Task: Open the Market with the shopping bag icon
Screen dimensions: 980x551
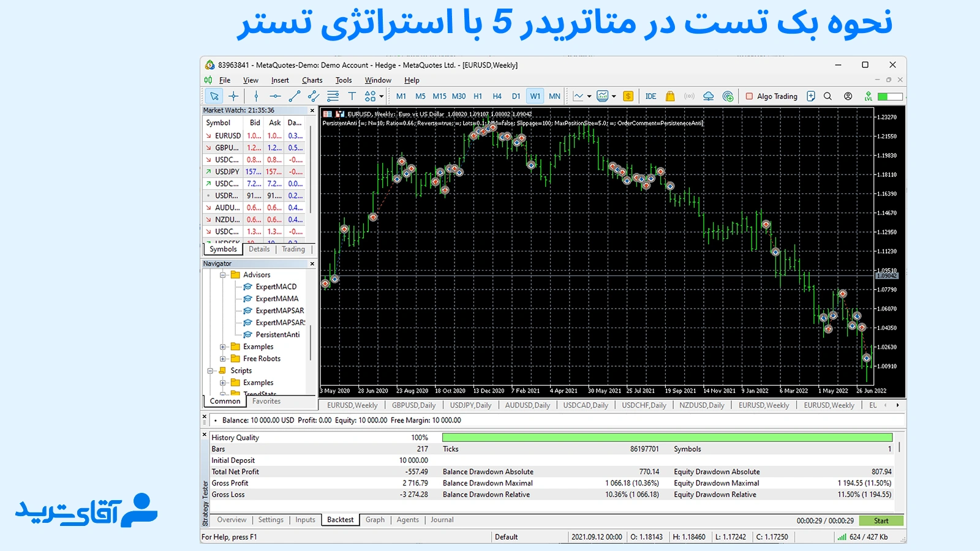Action: click(x=670, y=96)
